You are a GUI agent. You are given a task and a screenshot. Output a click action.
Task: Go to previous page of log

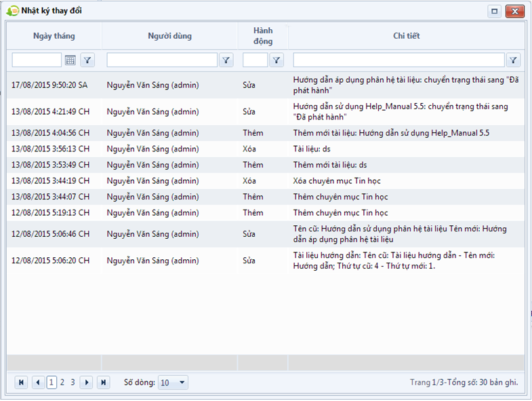38,383
